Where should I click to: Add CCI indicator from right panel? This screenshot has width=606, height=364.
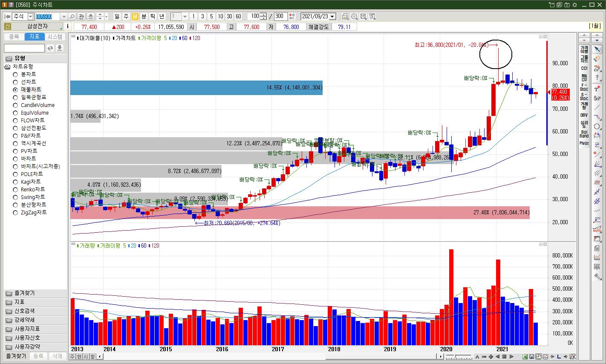tap(584, 68)
